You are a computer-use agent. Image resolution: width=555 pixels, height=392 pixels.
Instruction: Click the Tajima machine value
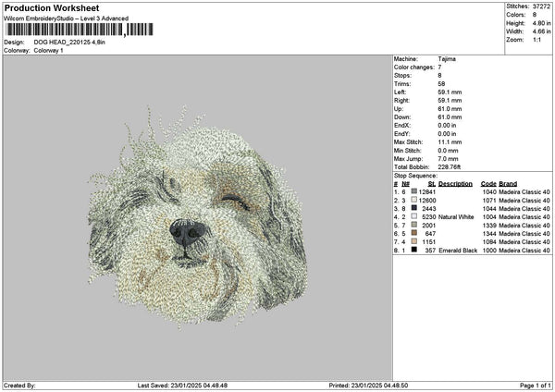tap(447, 58)
